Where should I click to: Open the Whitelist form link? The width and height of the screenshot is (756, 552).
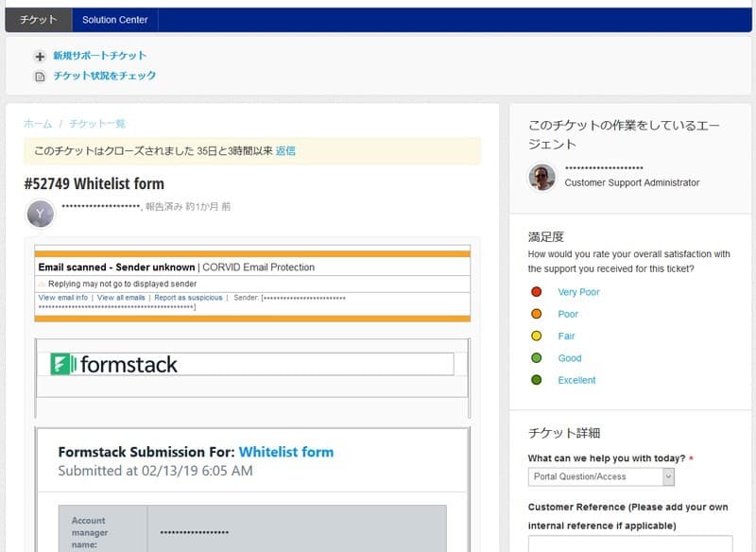[x=286, y=452]
